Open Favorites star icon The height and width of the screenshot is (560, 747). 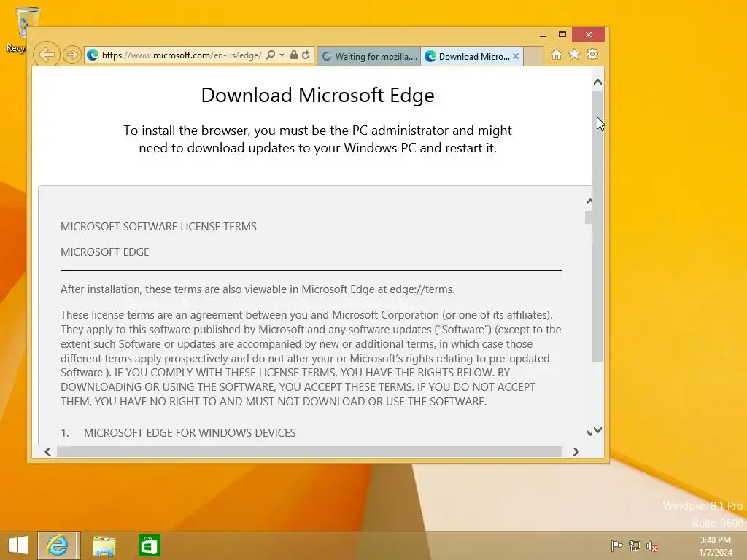[575, 54]
